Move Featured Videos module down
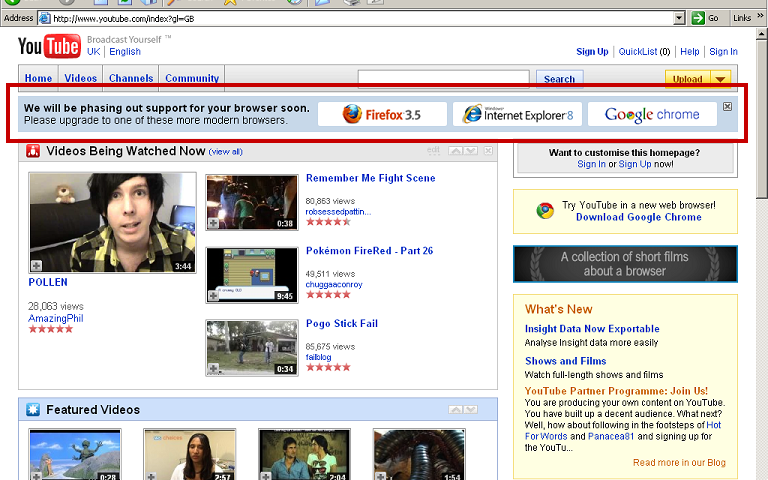This screenshot has height=480, width=768. (x=471, y=409)
